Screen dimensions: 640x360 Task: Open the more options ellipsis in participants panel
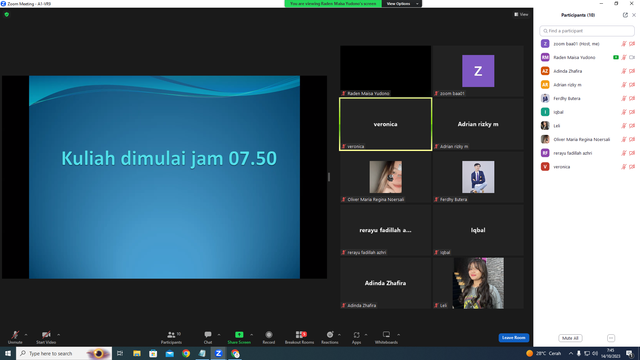[611, 338]
